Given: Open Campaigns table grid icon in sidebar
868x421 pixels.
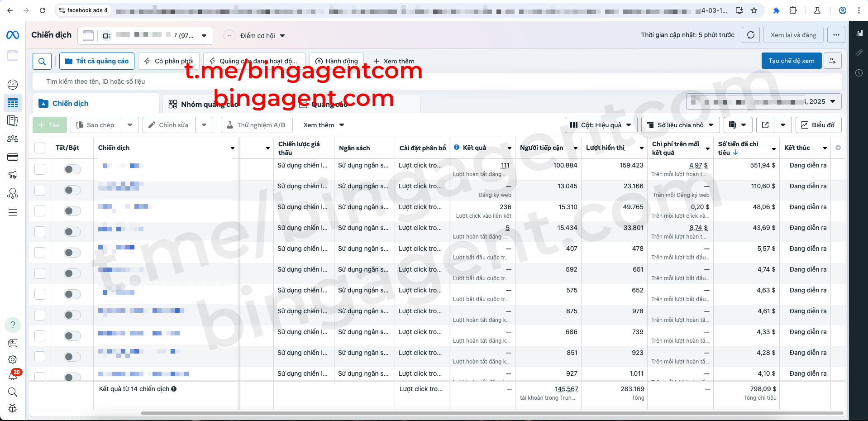Looking at the screenshot, I should [13, 103].
